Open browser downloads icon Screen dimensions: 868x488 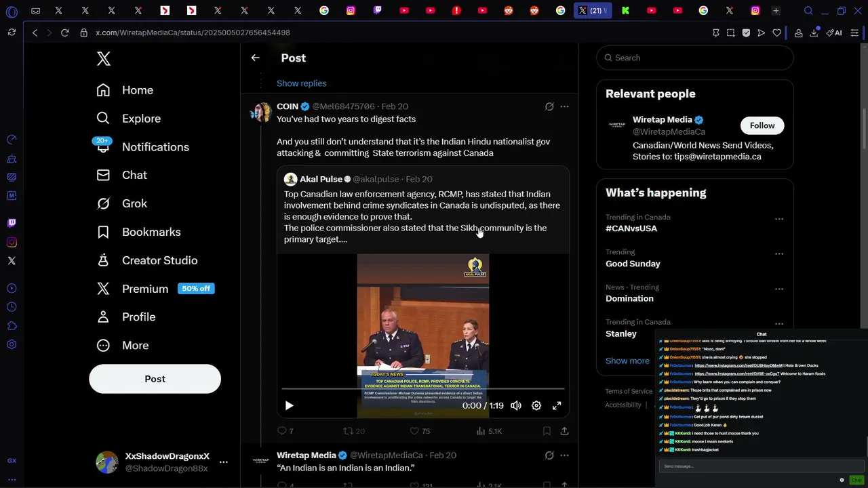(814, 33)
